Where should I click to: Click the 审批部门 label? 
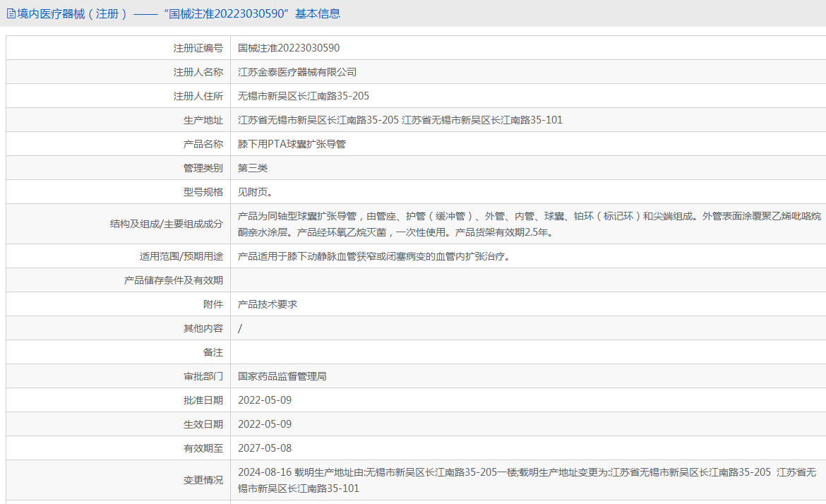(x=203, y=376)
